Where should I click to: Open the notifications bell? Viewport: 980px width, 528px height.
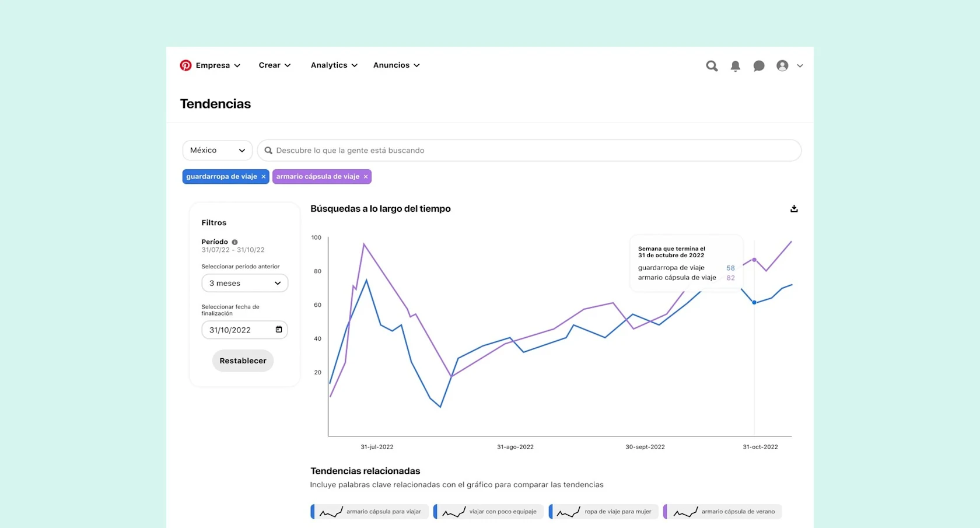(735, 66)
